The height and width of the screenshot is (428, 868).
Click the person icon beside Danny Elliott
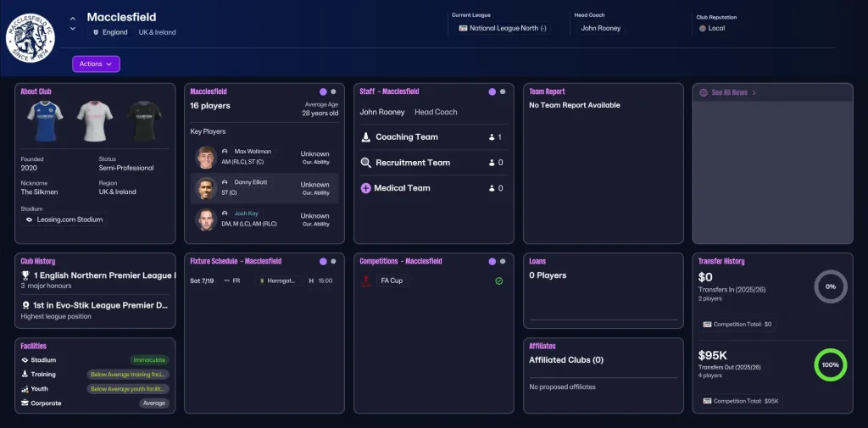[225, 182]
